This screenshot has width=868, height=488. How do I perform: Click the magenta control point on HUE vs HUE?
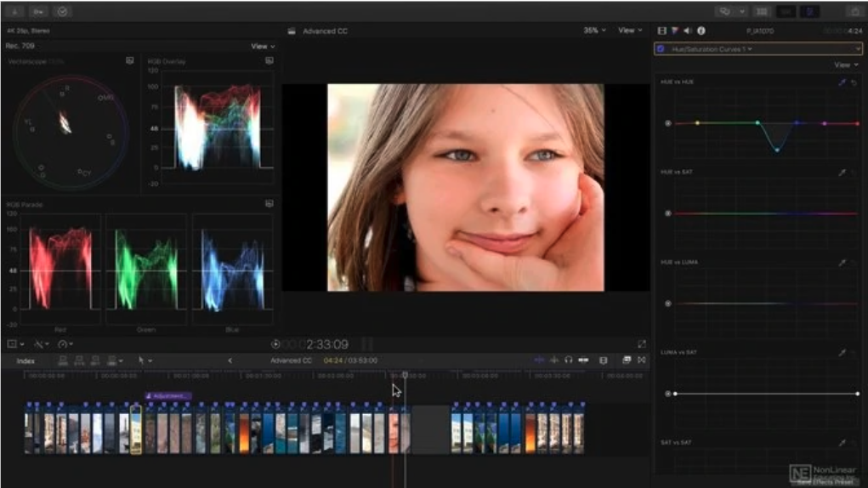click(825, 123)
